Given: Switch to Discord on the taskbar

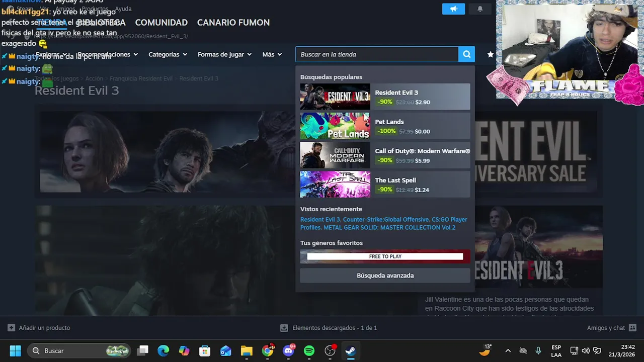Looking at the screenshot, I should 289,350.
